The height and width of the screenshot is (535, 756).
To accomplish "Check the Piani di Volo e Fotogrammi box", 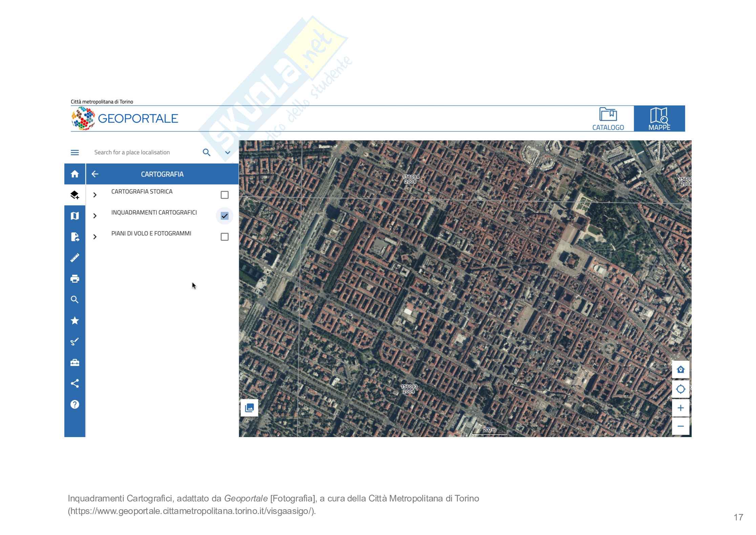I will [x=224, y=237].
